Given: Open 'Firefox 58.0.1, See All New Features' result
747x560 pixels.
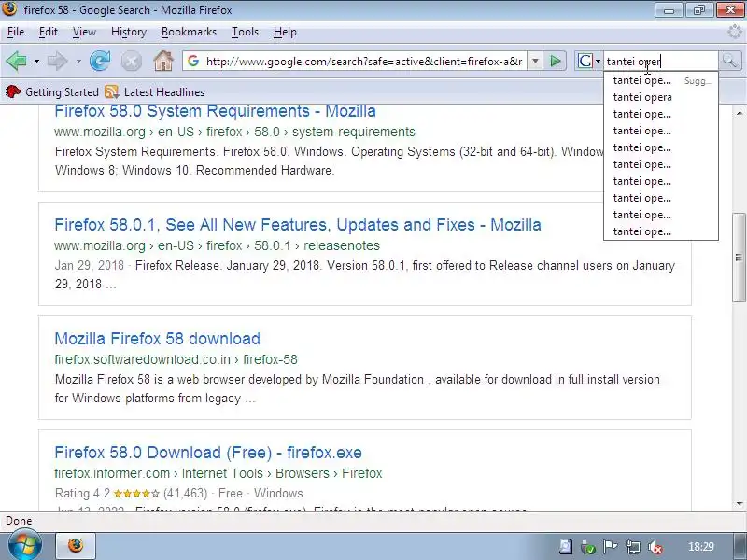Looking at the screenshot, I should click(x=298, y=225).
